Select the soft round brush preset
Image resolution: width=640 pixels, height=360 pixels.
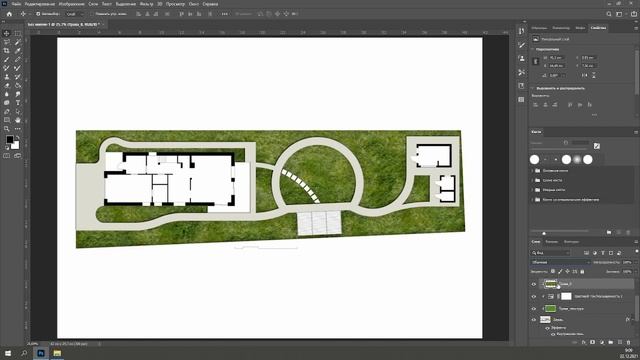point(577,160)
